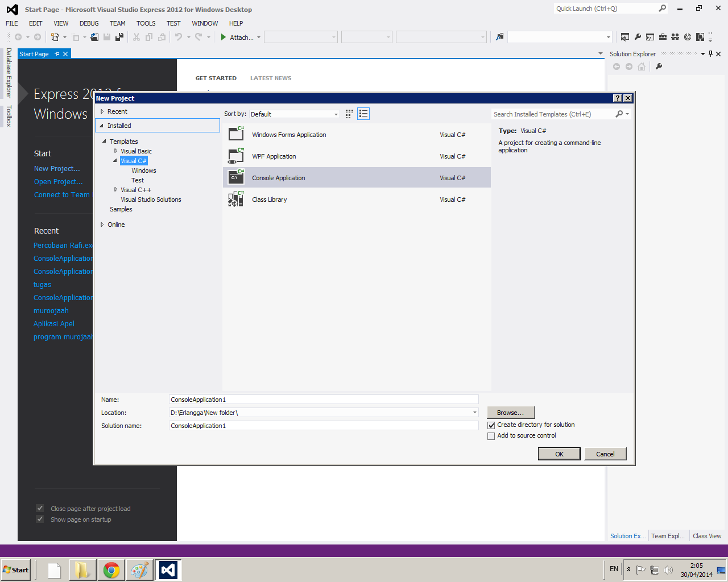Click the OK button in New Project dialog
The width and height of the screenshot is (728, 582).
pos(559,454)
